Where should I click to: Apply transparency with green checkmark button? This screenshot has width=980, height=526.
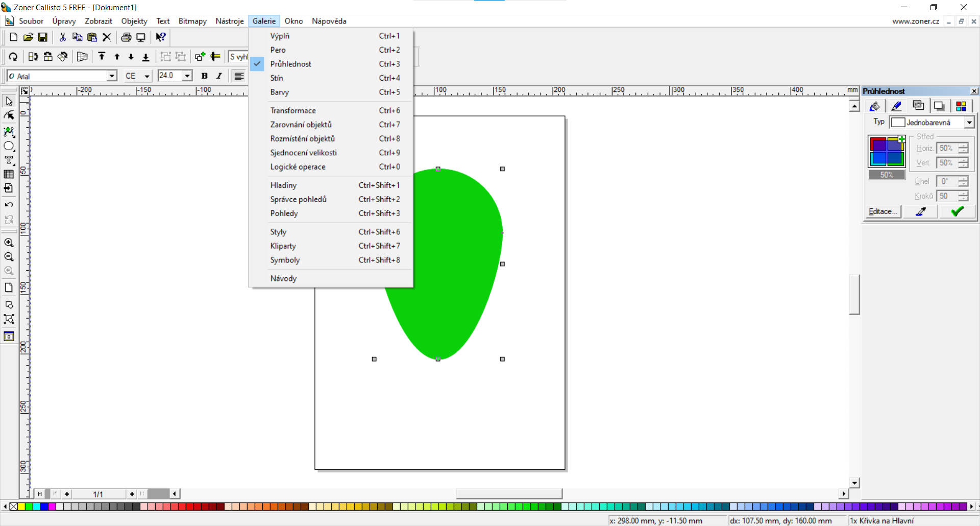pos(957,211)
